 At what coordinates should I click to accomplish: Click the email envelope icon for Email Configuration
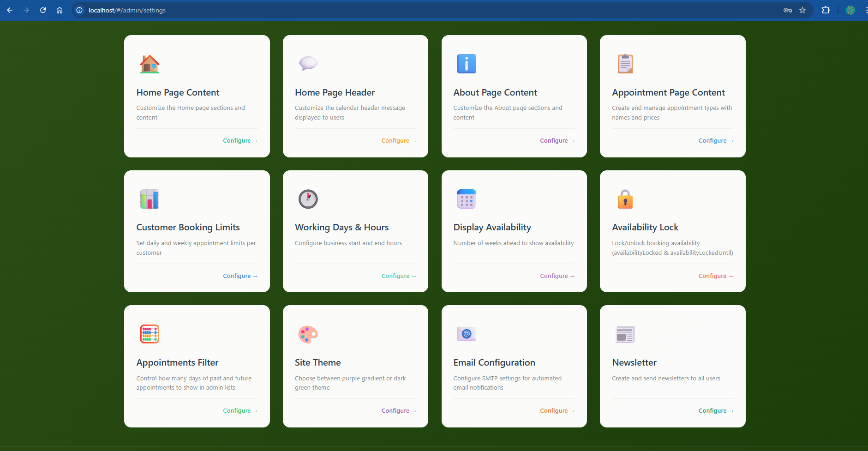tap(467, 334)
